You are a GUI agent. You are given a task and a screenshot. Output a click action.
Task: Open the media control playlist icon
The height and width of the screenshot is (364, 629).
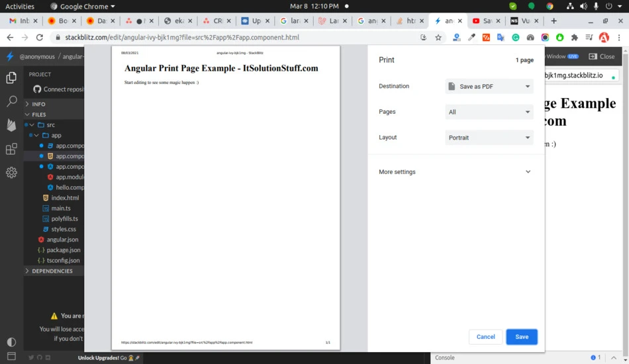point(589,37)
